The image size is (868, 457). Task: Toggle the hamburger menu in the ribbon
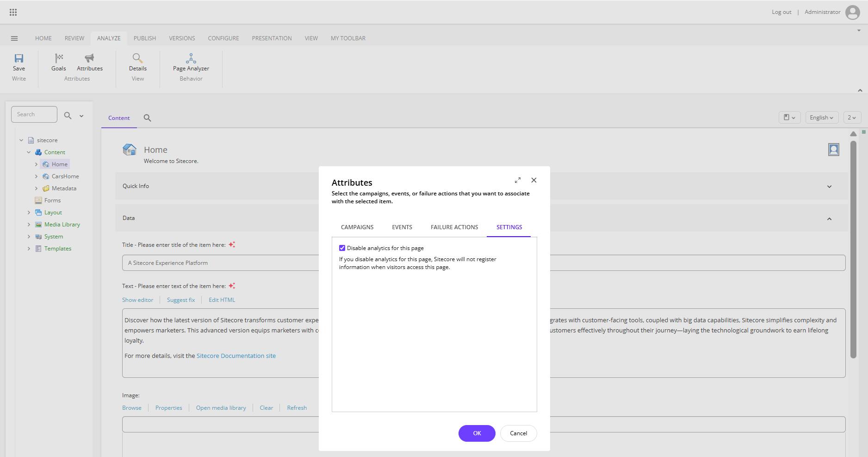click(14, 38)
